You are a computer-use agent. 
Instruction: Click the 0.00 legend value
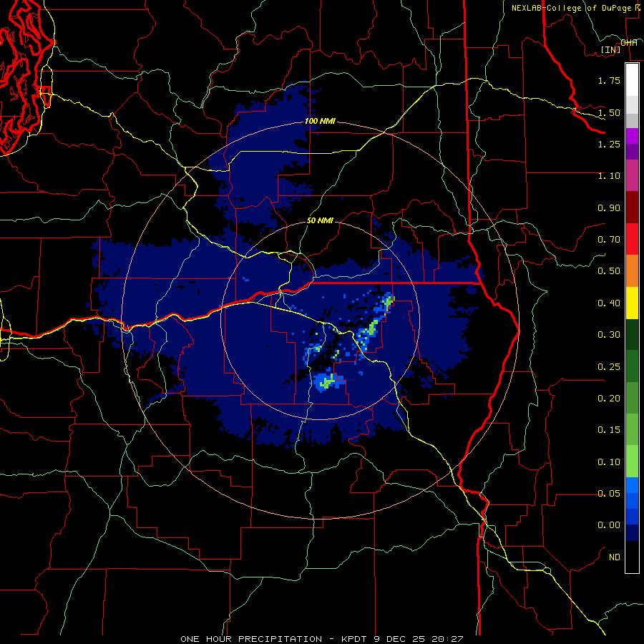pos(609,525)
